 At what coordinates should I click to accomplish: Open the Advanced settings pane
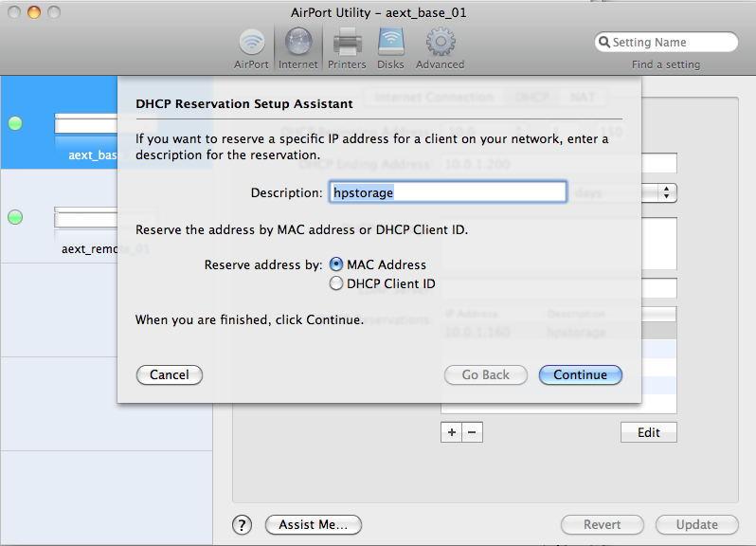pos(440,48)
